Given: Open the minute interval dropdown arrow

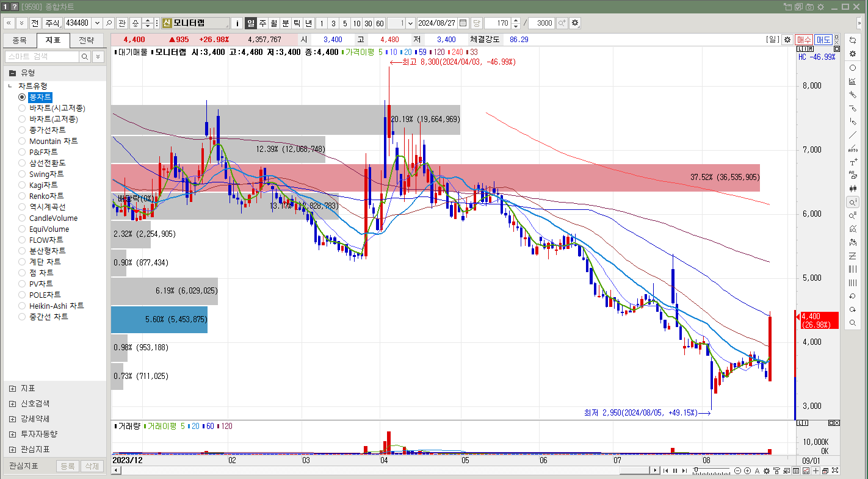Looking at the screenshot, I should 410,23.
